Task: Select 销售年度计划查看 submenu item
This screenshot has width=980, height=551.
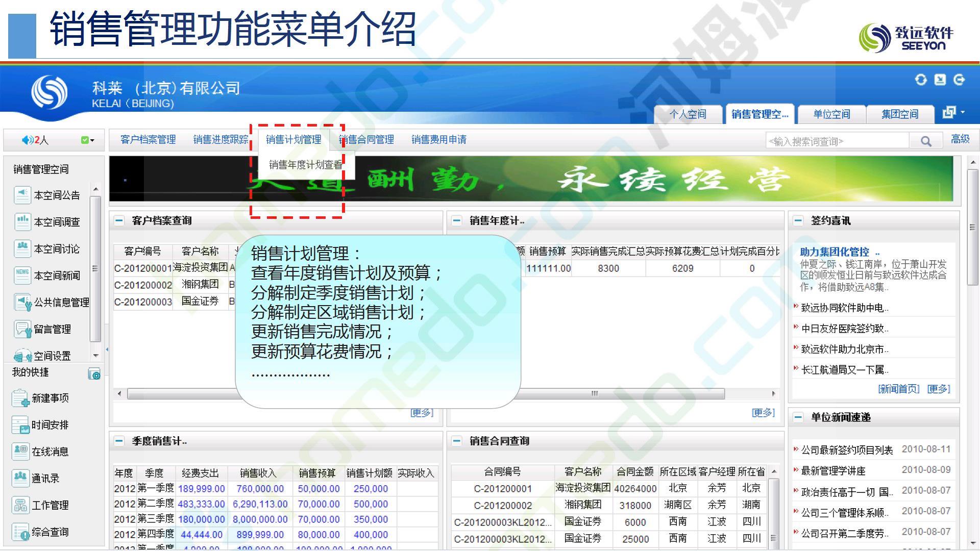Action: coord(306,165)
